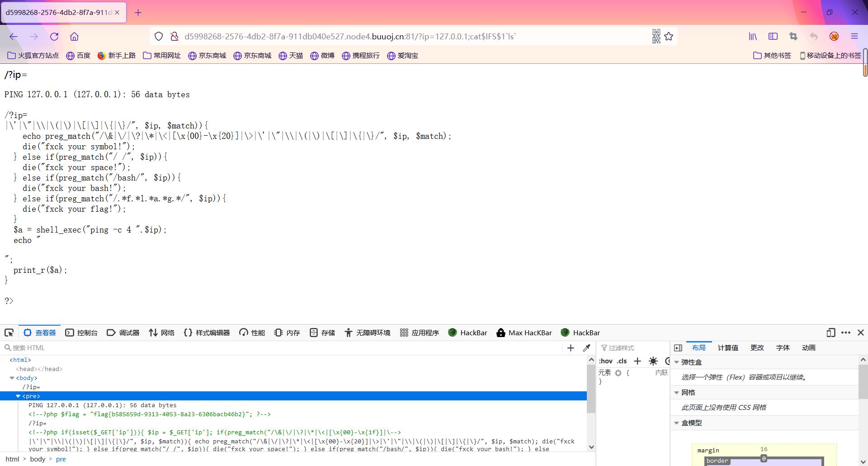The height and width of the screenshot is (466, 868).
Task: Open the 天猫 bookmark
Action: point(291,56)
